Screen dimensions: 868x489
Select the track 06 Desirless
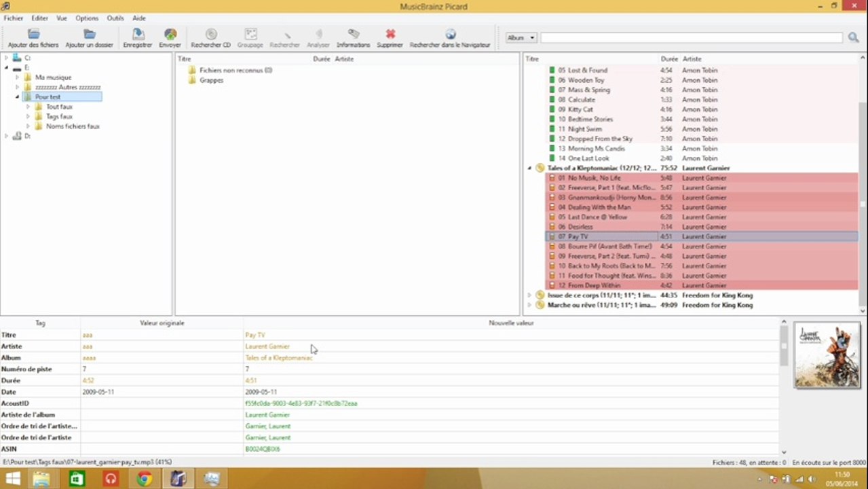click(x=702, y=227)
